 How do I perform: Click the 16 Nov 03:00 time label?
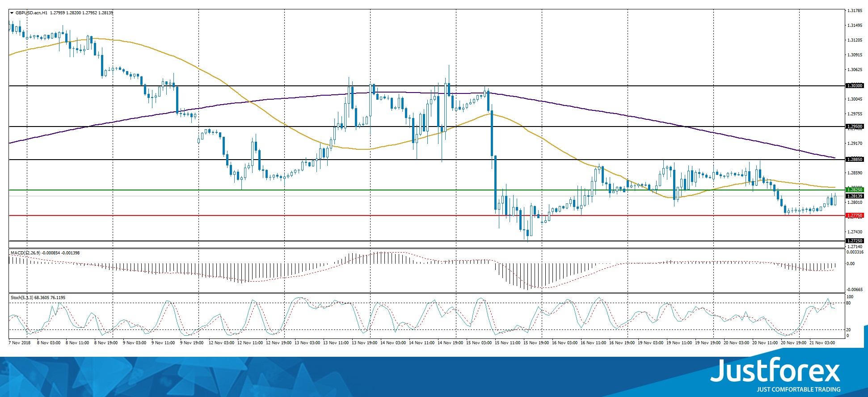[x=565, y=343]
